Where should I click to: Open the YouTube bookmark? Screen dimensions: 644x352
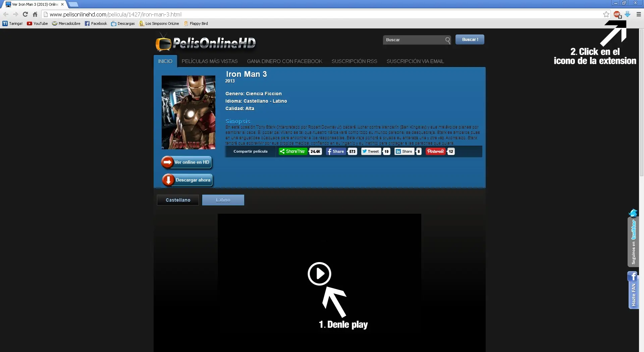click(37, 23)
